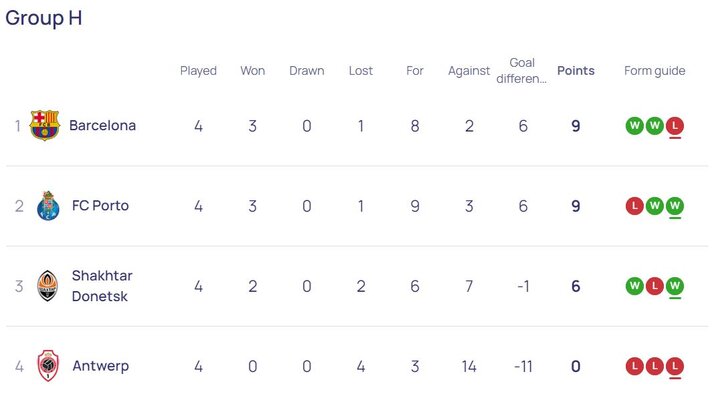
Task: Click Barcelona's latest loss form badge
Action: (x=675, y=126)
